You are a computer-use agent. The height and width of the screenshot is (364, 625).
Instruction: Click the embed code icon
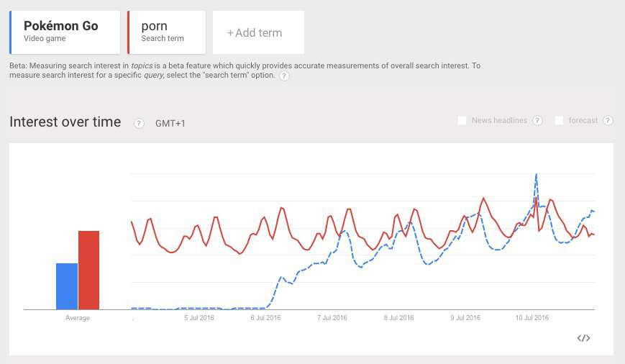pos(583,338)
